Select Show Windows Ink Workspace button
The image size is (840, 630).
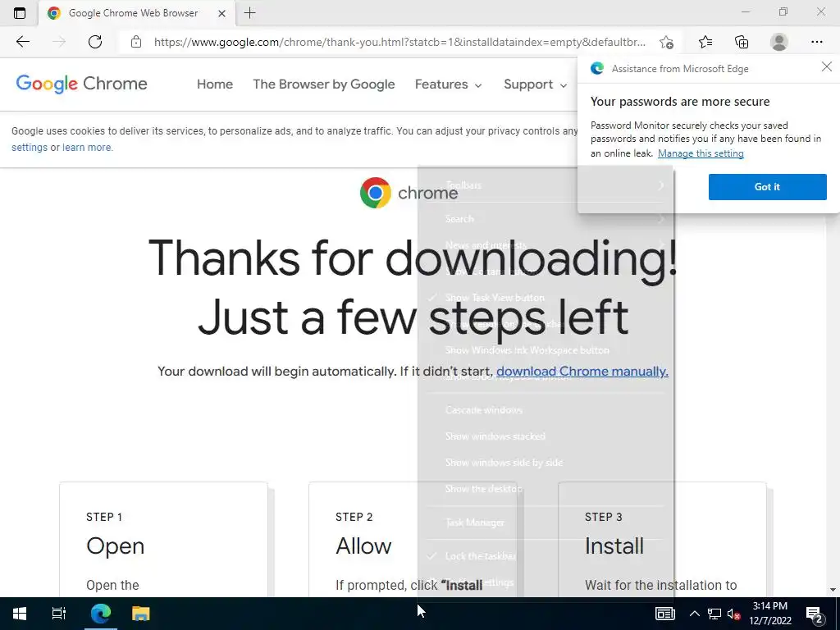pyautogui.click(x=547, y=349)
